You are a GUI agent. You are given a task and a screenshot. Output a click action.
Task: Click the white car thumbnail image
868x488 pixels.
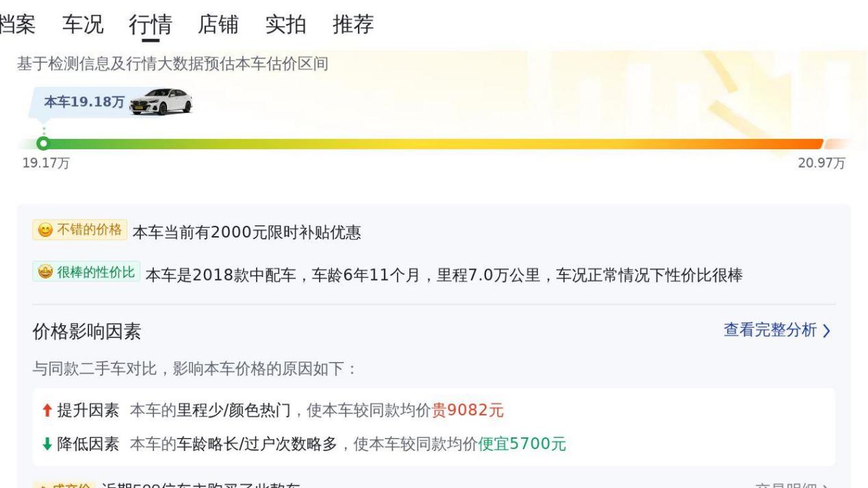(x=161, y=101)
